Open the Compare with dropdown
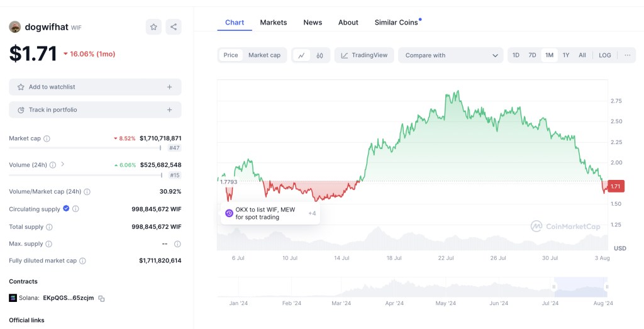The image size is (644, 329). 450,55
